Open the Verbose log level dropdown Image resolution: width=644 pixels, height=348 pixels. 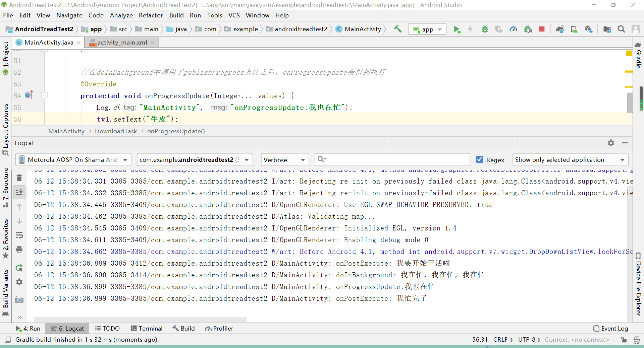point(285,160)
